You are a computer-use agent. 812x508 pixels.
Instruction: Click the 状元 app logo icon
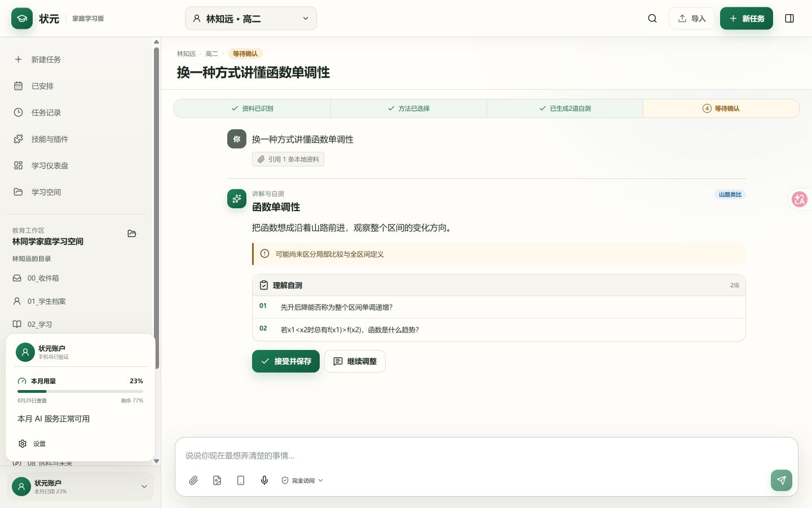coord(22,19)
